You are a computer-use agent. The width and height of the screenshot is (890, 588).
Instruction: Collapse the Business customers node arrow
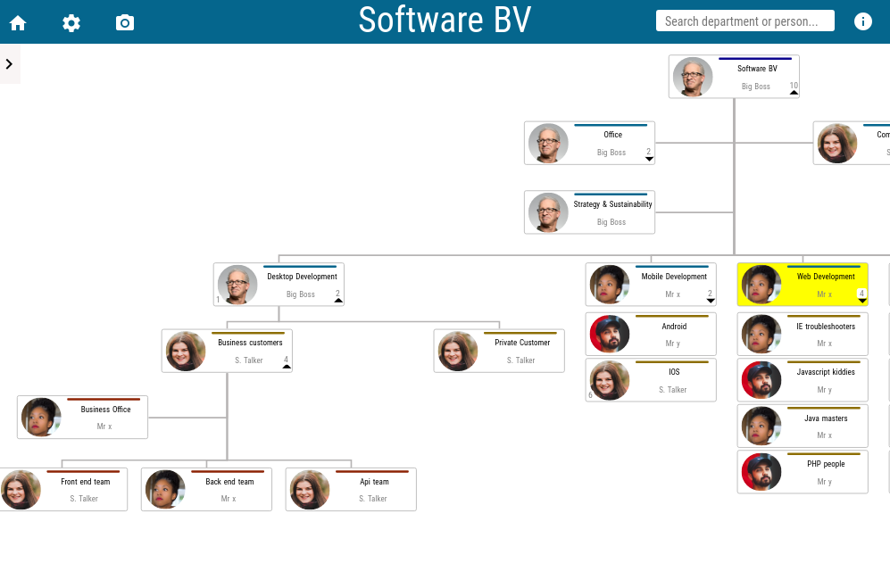pyautogui.click(x=287, y=367)
